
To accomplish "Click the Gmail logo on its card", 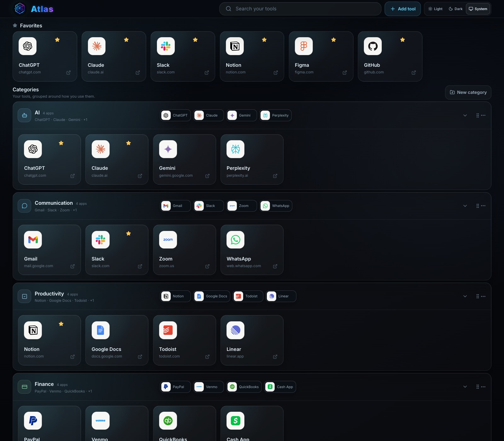I will [x=33, y=240].
